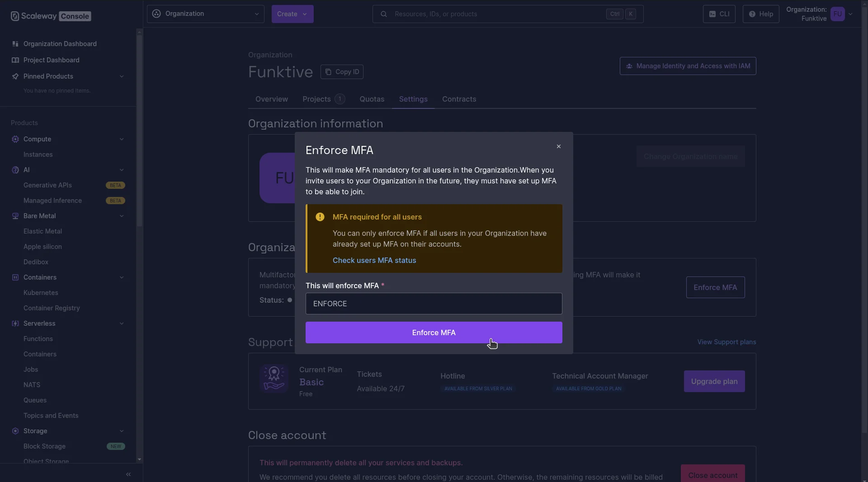868x482 pixels.
Task: Click the Close account button
Action: click(x=713, y=474)
